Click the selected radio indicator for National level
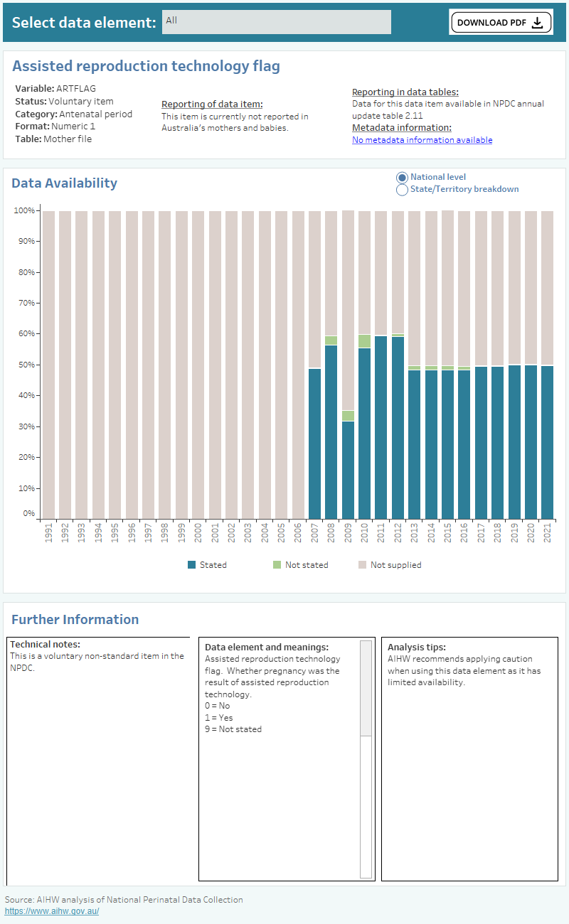 point(402,177)
